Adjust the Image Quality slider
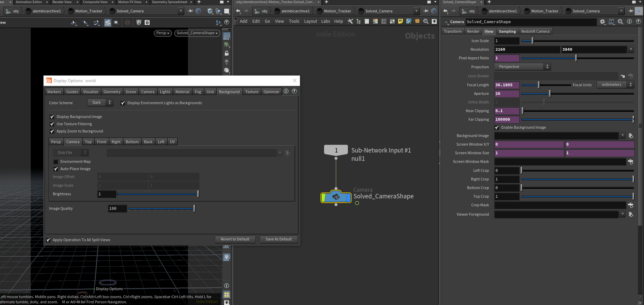The width and height of the screenshot is (644, 305). [161, 209]
